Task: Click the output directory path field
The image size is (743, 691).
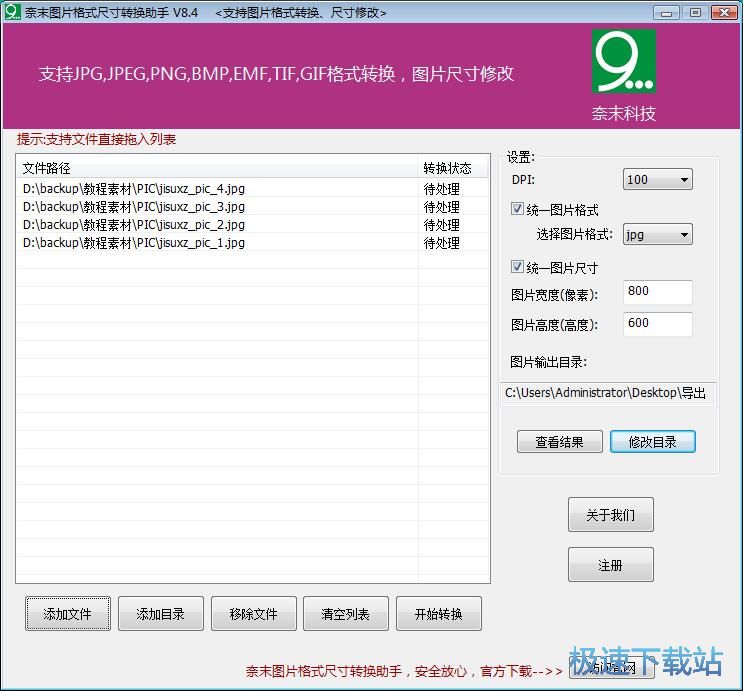Action: tap(608, 393)
